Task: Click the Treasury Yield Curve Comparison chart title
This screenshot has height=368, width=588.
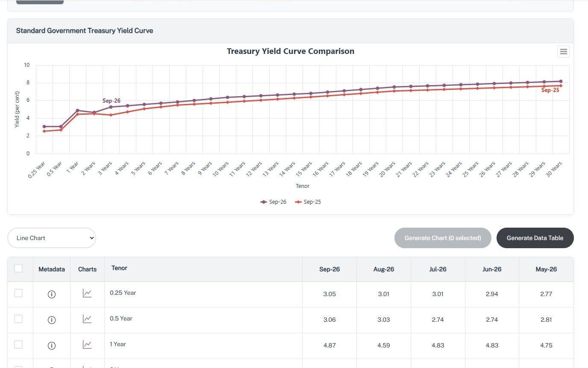Action: point(291,51)
